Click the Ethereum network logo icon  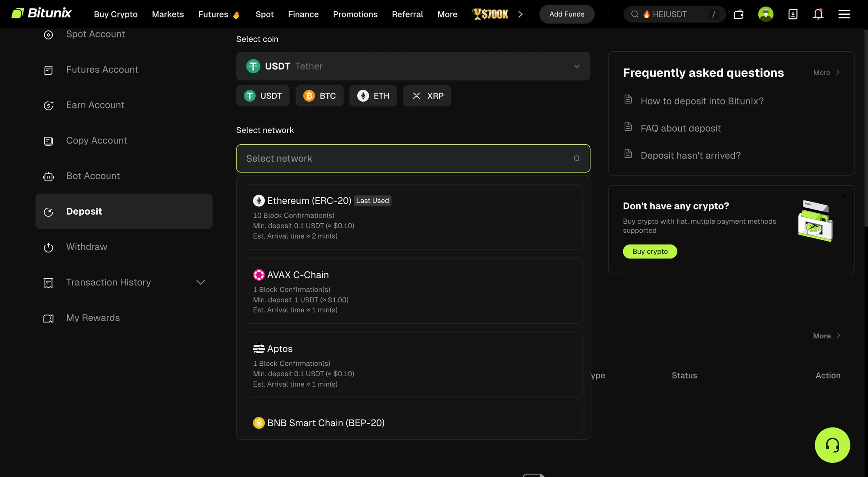(259, 201)
